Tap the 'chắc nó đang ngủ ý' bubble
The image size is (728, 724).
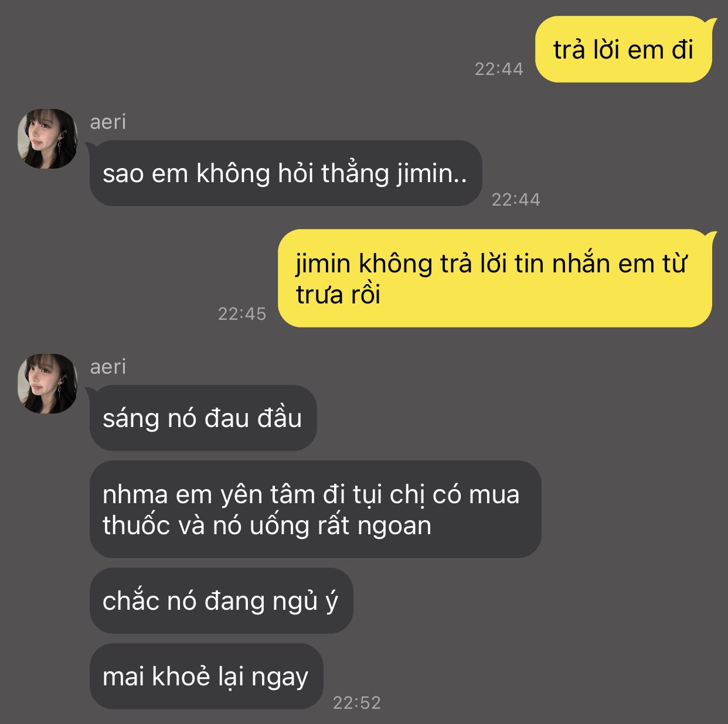(220, 601)
